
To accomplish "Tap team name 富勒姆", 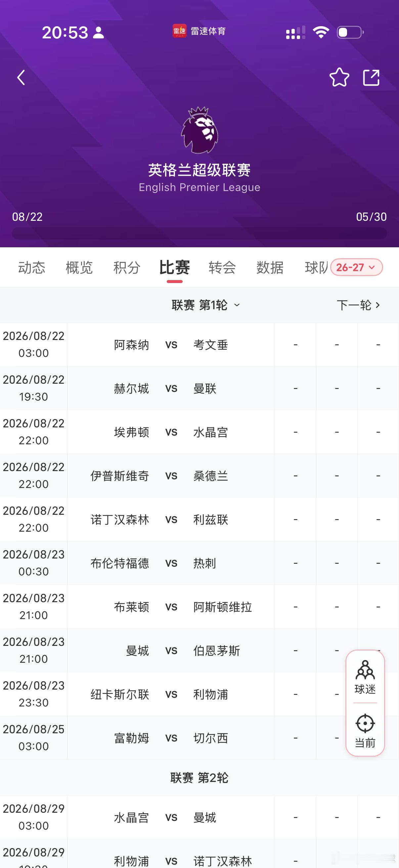I will click(x=131, y=738).
